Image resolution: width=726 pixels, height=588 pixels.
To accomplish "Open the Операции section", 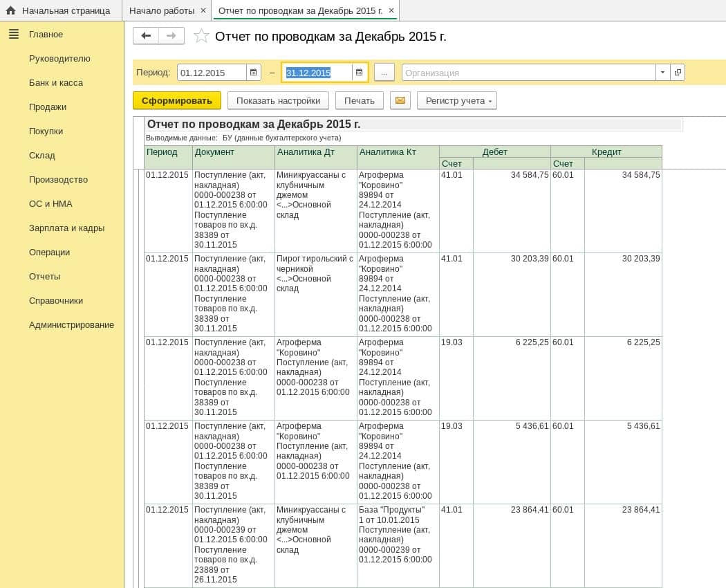I will [x=50, y=252].
